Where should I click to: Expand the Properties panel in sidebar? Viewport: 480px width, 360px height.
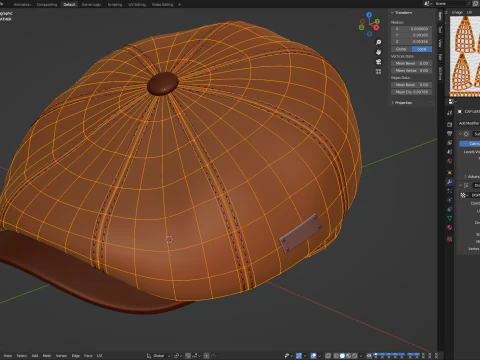392,103
